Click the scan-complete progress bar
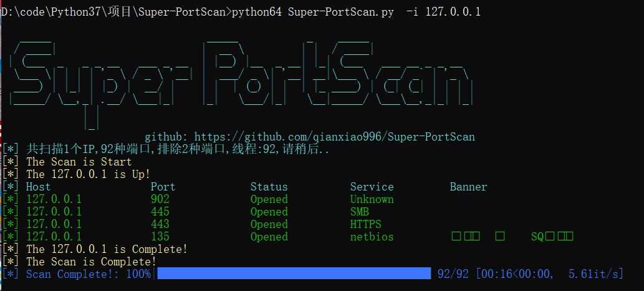This screenshot has height=291, width=644. point(294,274)
